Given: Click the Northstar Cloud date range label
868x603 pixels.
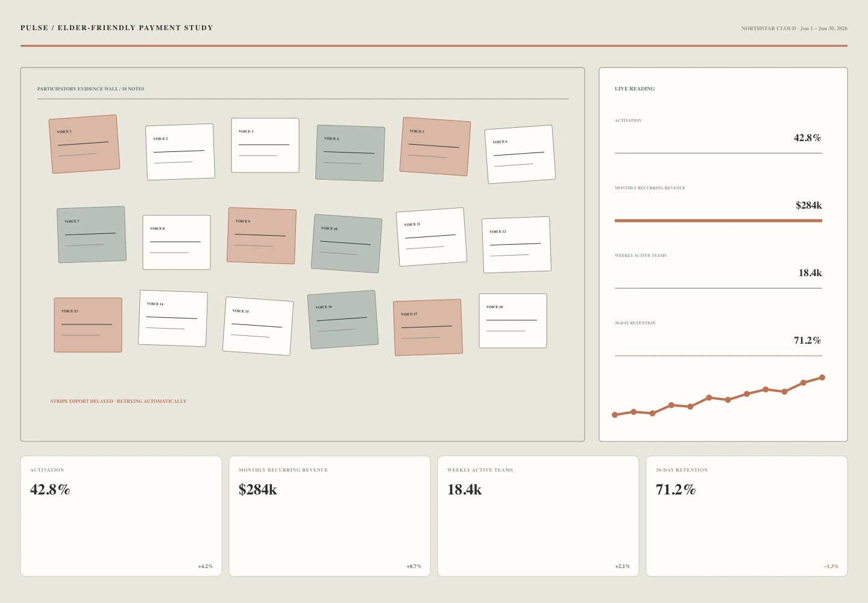Looking at the screenshot, I should 794,28.
